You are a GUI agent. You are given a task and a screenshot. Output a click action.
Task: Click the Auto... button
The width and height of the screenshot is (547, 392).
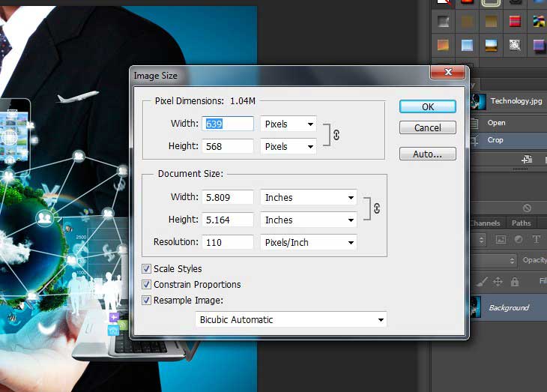[427, 154]
